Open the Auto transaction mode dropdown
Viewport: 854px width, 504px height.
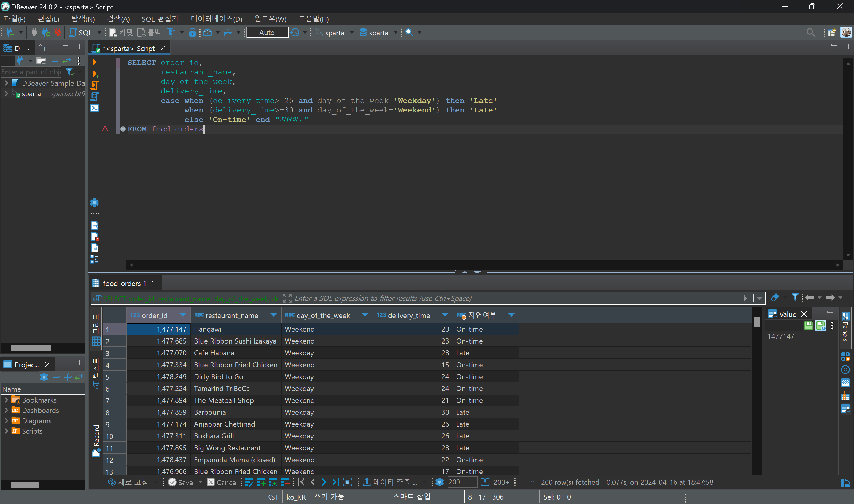(x=267, y=33)
